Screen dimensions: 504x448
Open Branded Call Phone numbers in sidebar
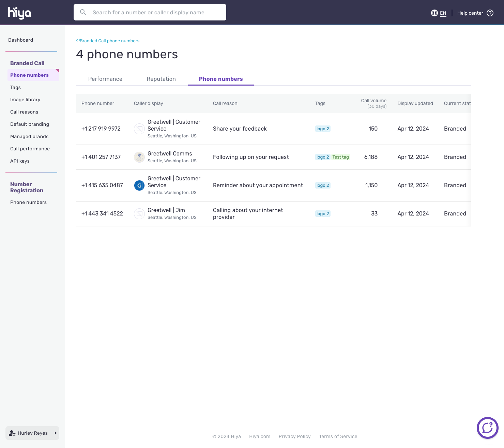point(33,75)
